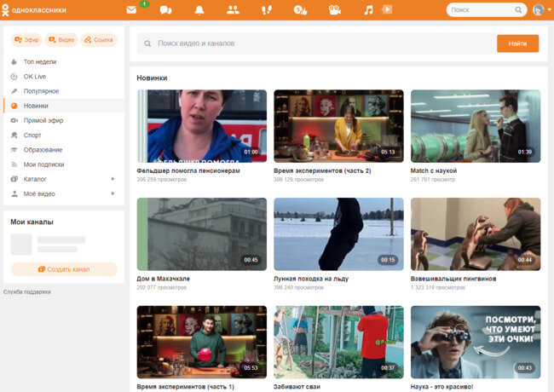Click the magnifier icon in video search bar
554x392 pixels.
click(147, 43)
